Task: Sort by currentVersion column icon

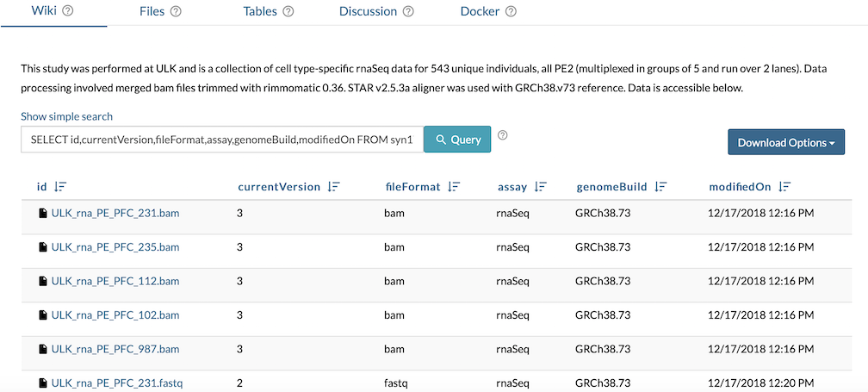Action: click(333, 187)
